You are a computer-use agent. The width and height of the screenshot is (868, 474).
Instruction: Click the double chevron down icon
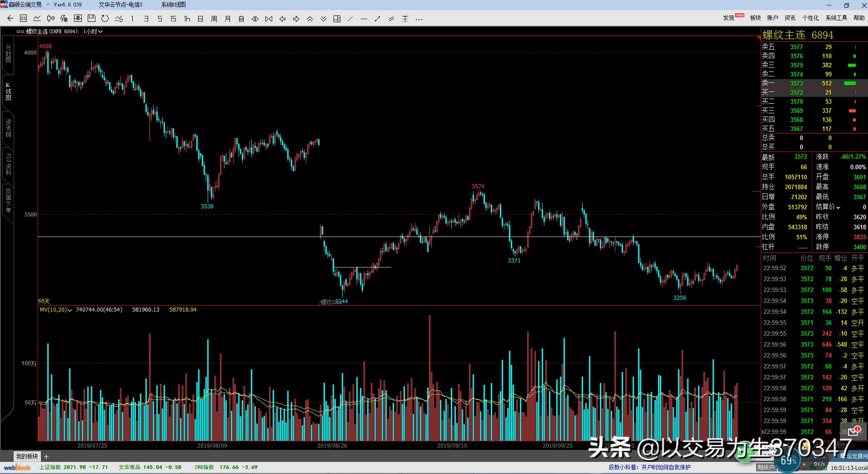pos(323,19)
